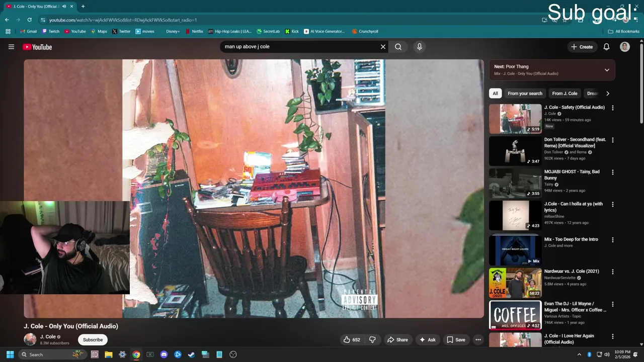644x362 pixels.
Task: Open YouTube notifications bell
Action: (606, 47)
